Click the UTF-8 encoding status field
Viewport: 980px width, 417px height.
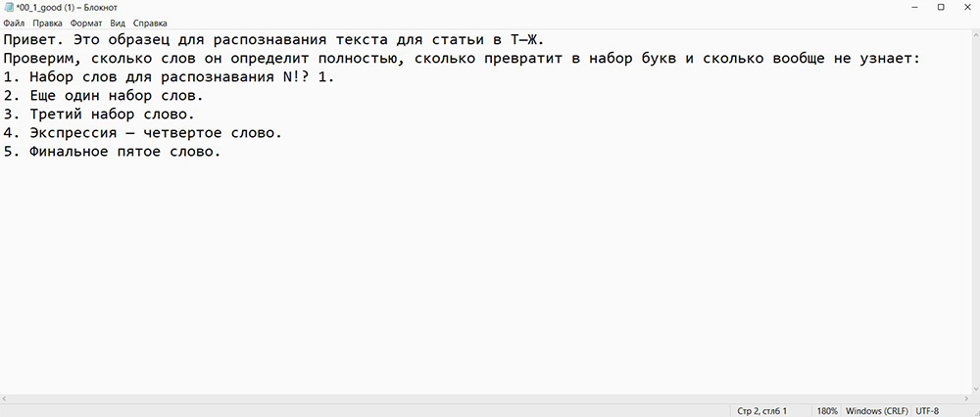(x=927, y=411)
